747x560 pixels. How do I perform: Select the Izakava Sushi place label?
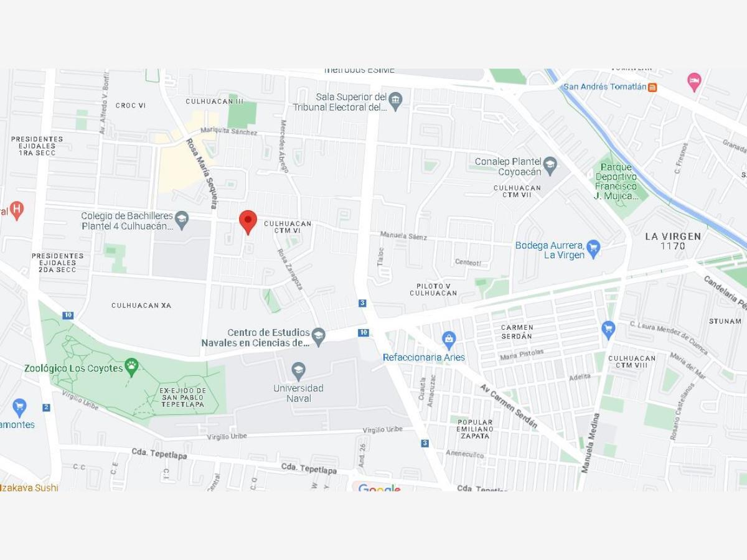coord(29,487)
